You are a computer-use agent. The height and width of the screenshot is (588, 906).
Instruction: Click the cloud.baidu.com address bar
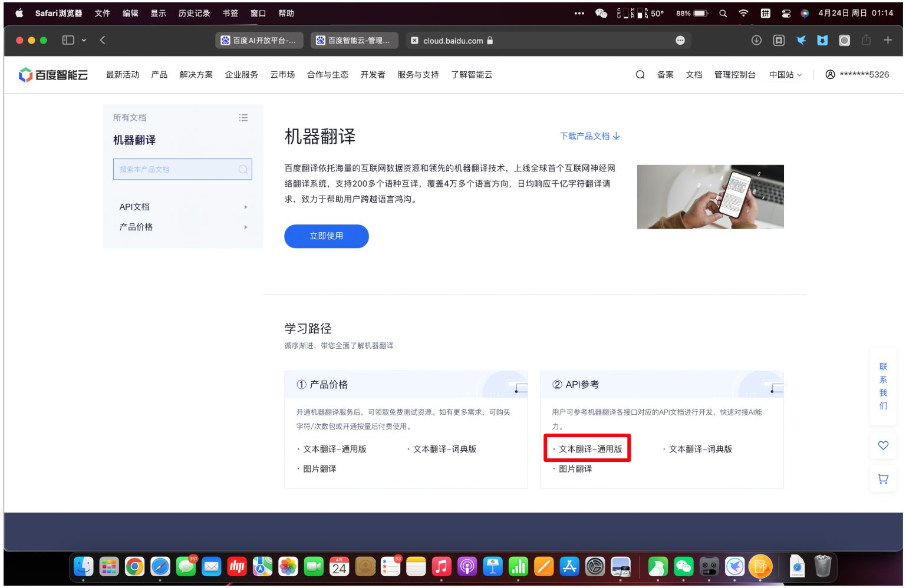[x=548, y=41]
